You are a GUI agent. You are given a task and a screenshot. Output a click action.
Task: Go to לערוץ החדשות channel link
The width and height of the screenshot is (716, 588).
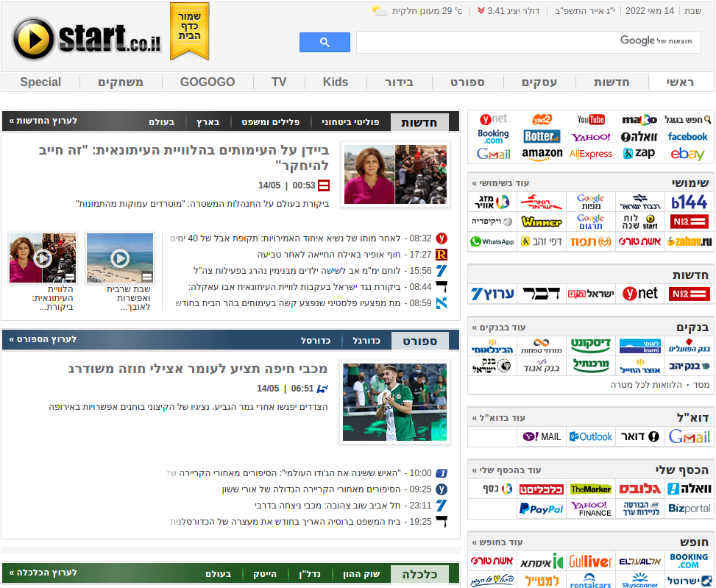43,121
